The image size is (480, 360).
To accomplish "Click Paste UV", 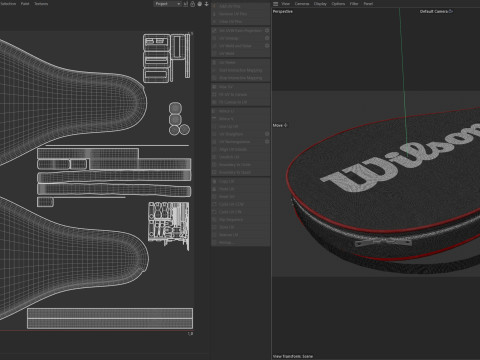I will 240,189.
